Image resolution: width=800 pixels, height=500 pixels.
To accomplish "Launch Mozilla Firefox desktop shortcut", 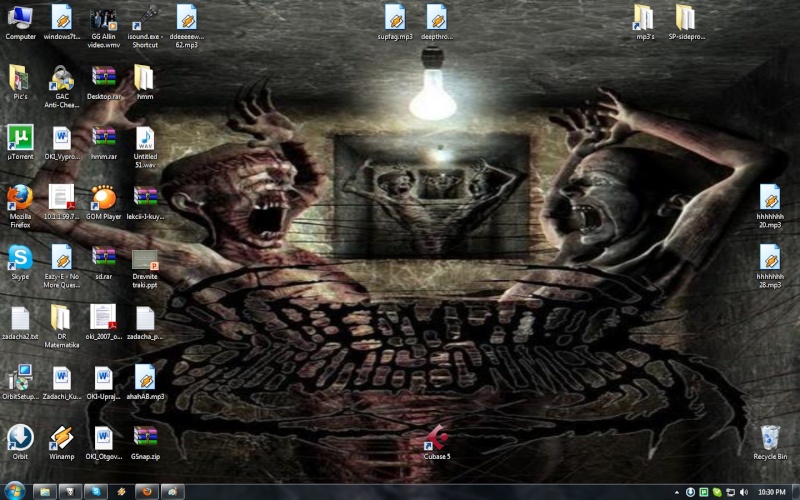I will tap(20, 207).
